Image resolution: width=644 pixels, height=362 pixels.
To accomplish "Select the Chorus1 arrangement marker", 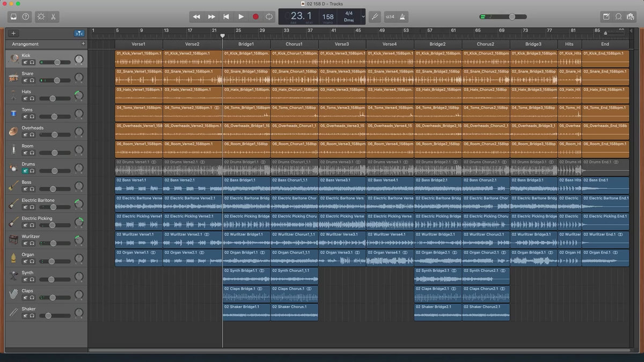I will (x=294, y=44).
